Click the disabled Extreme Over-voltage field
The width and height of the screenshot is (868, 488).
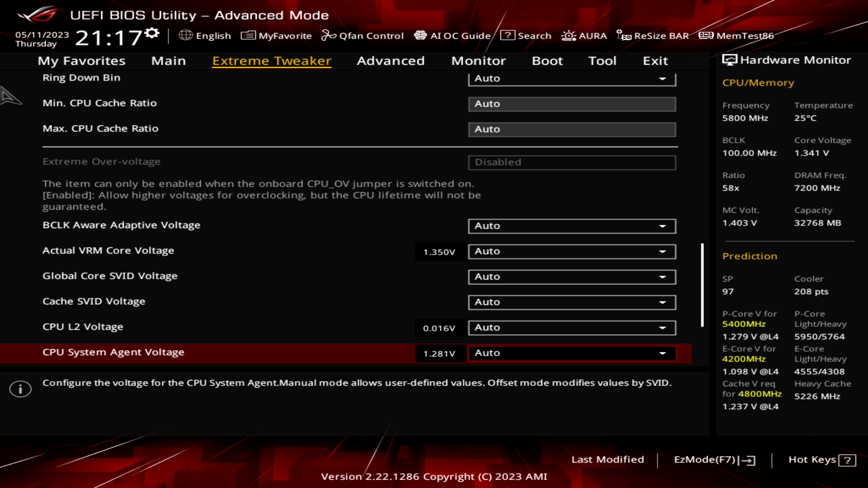572,162
